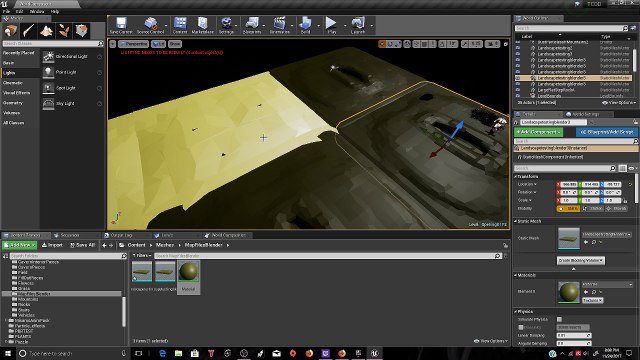Toggle Simulate Physics checkbox
This screenshot has width=640, height=360.
tap(559, 320)
